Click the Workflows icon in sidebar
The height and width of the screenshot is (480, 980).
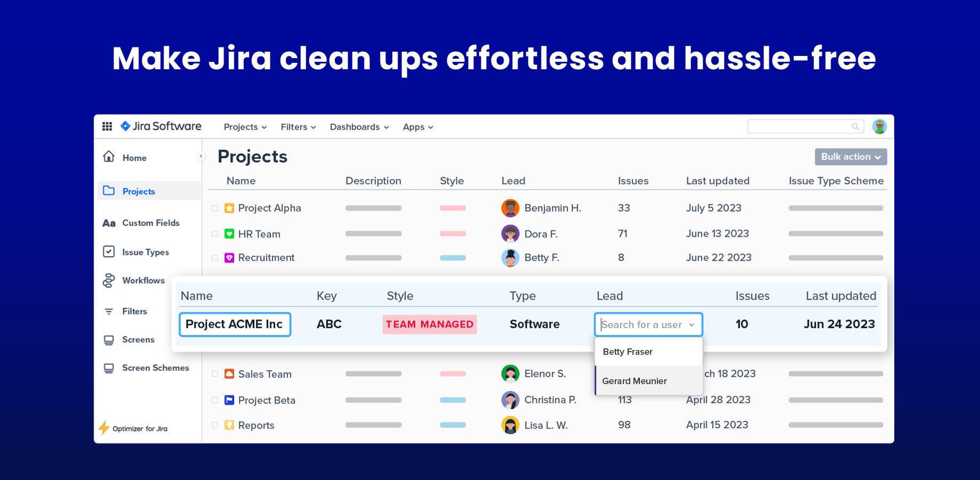pos(109,281)
